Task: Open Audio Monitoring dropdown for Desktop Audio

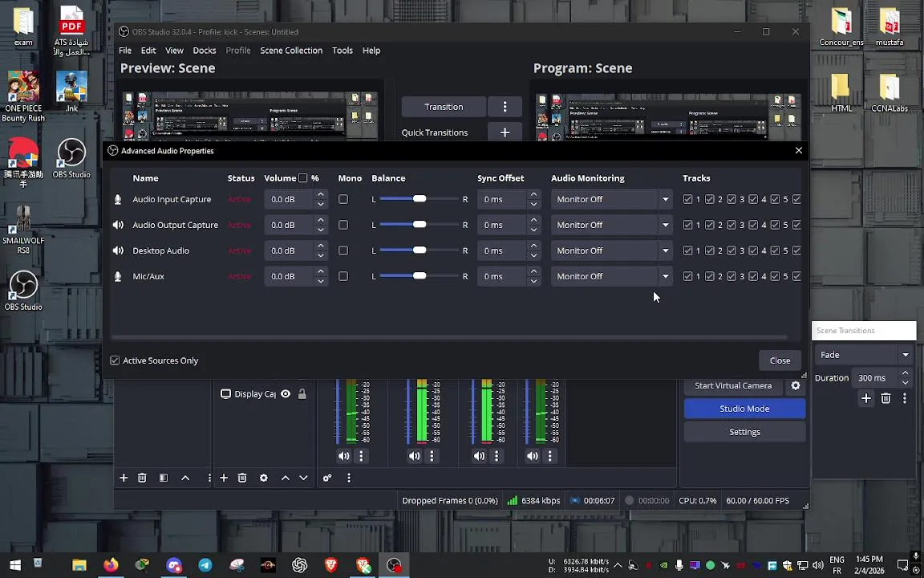Action: pyautogui.click(x=613, y=250)
